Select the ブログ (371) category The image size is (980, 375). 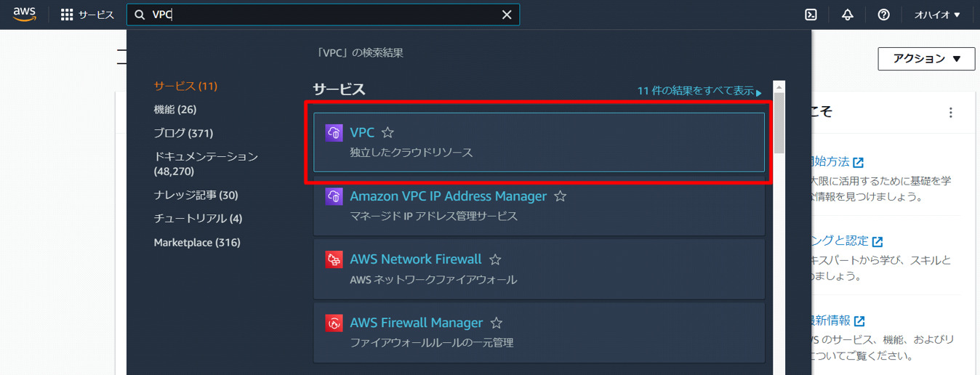(183, 133)
